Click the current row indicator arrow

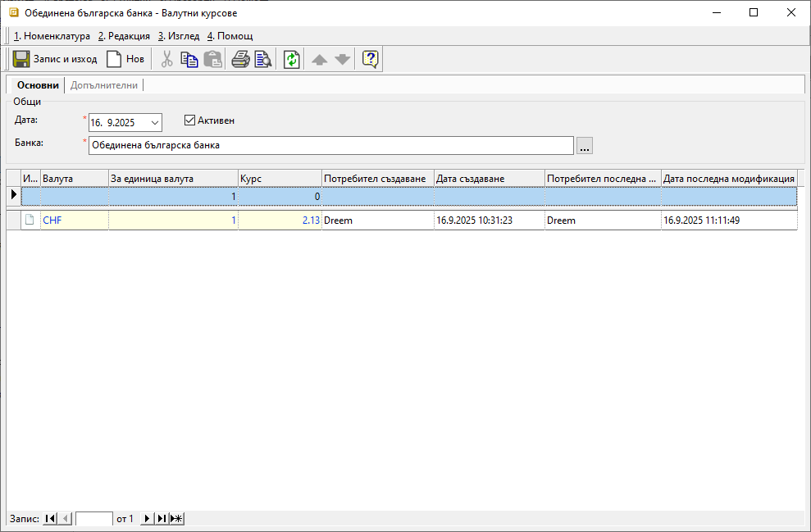(14, 195)
